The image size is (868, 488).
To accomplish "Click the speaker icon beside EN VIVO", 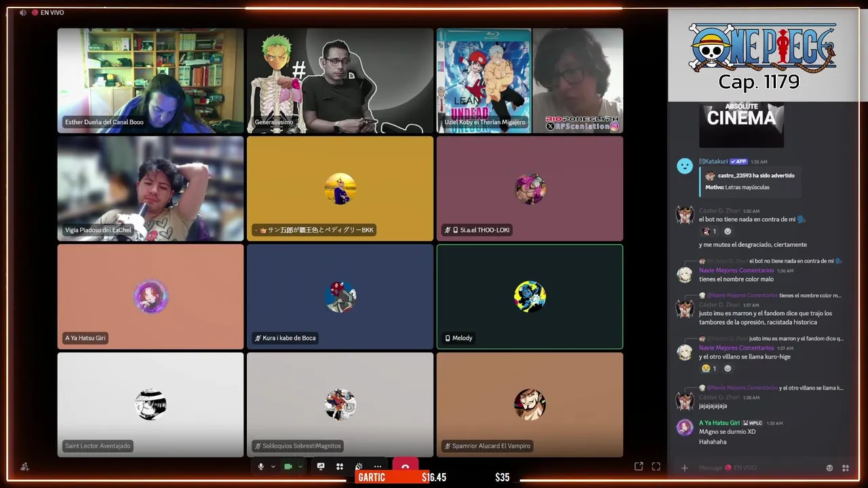I will tap(23, 12).
